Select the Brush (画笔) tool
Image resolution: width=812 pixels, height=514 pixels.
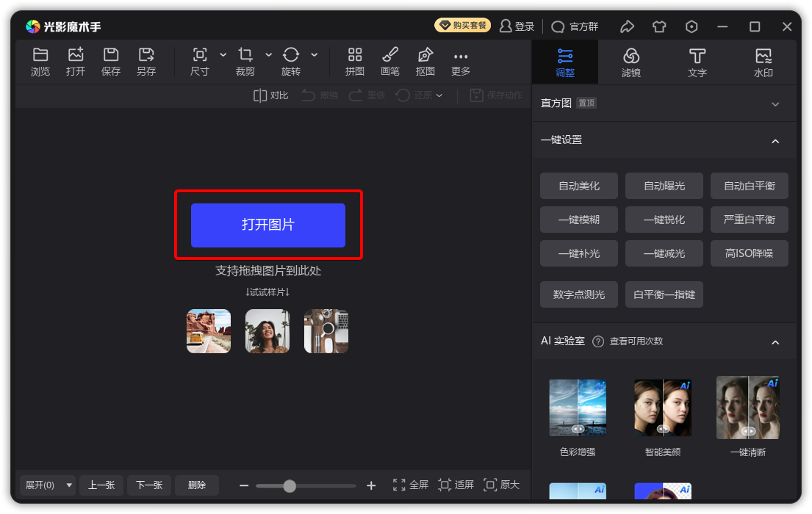pyautogui.click(x=390, y=55)
